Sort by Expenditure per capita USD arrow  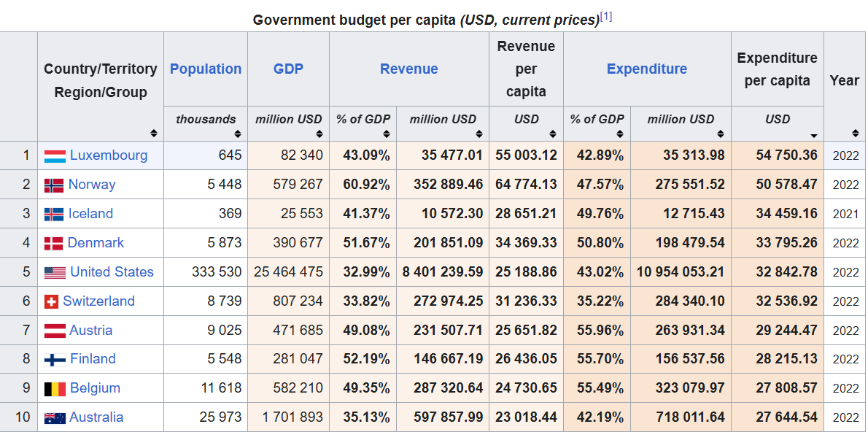[814, 135]
